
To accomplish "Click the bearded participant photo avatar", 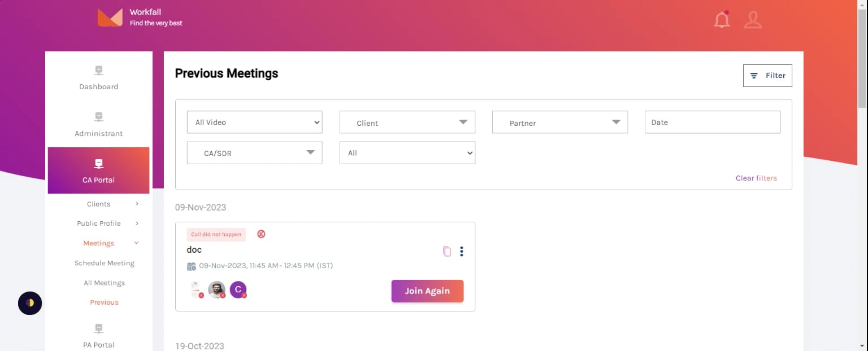I will coord(216,289).
